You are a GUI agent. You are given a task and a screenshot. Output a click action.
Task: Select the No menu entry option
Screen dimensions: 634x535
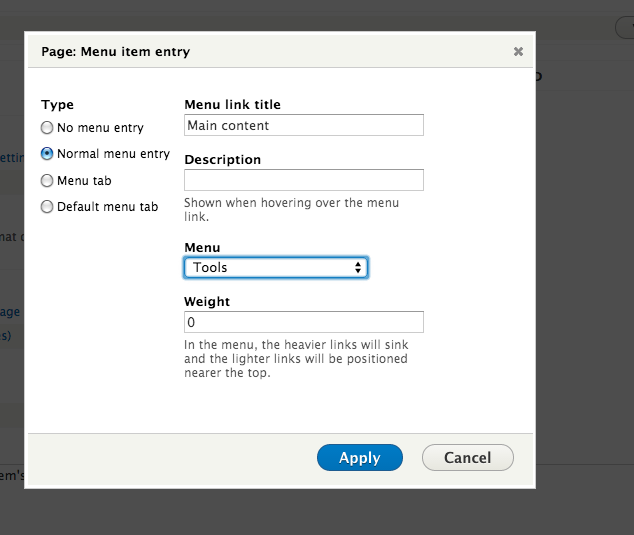(47, 128)
